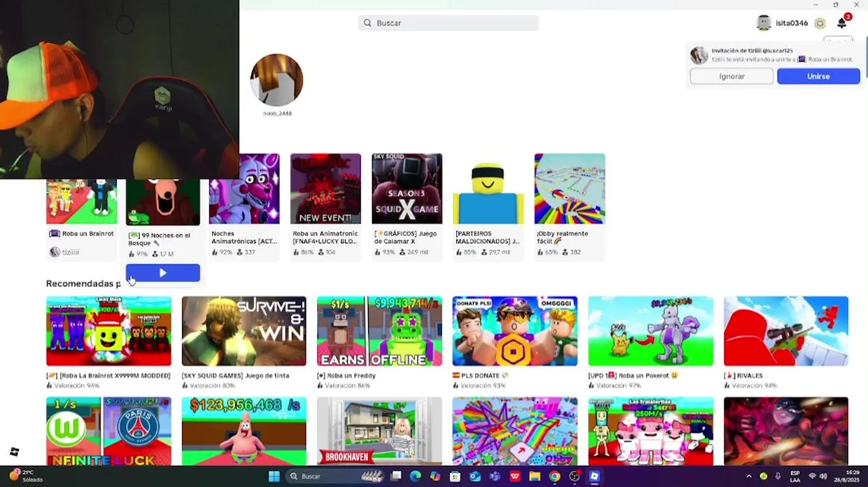Open Windows Start menu
This screenshot has width=868, height=487.
274,476
